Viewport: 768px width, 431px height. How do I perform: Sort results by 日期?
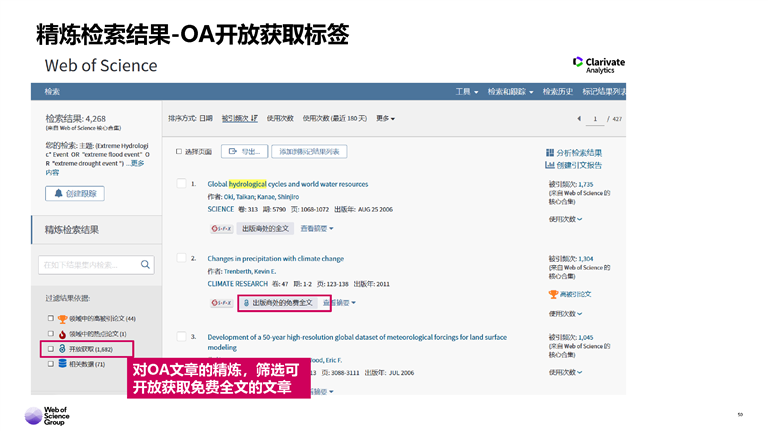[x=206, y=119]
